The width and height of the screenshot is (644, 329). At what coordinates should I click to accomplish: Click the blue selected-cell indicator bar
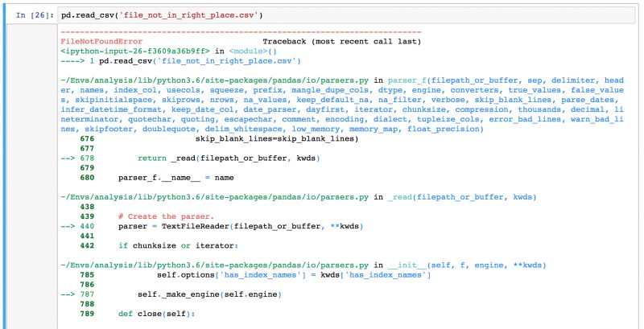(4, 167)
